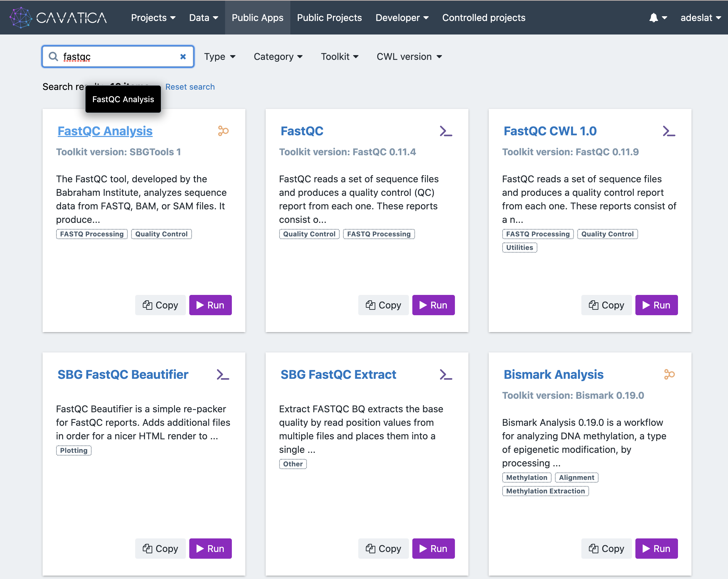Open the adeslat user menu
The image size is (728, 579).
pyautogui.click(x=700, y=18)
